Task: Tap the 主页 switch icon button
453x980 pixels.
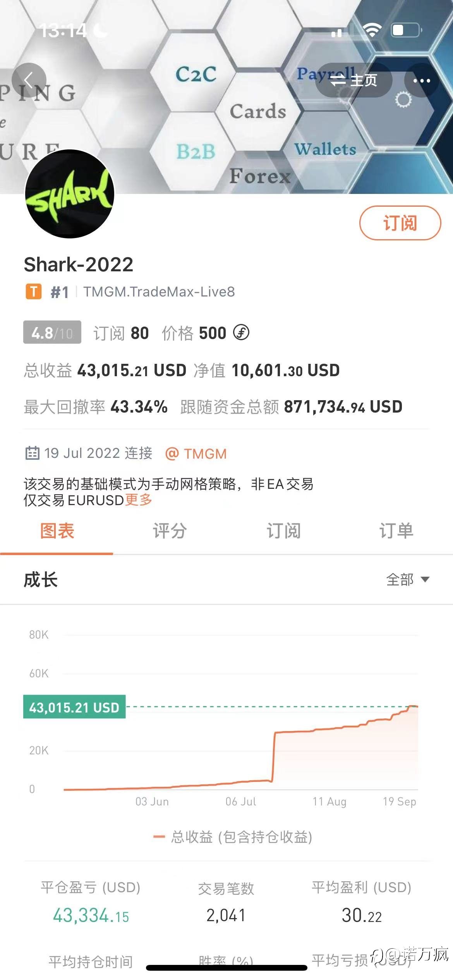Action: coord(354,80)
